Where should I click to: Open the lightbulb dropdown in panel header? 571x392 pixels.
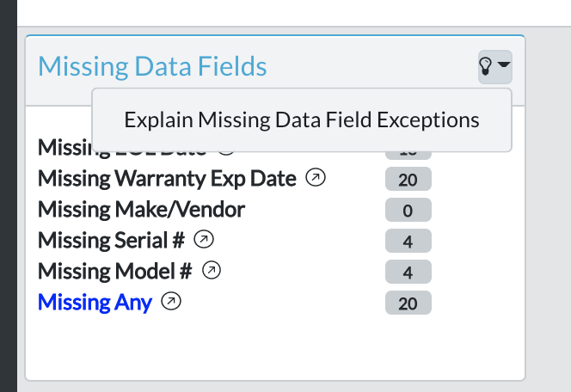click(494, 66)
